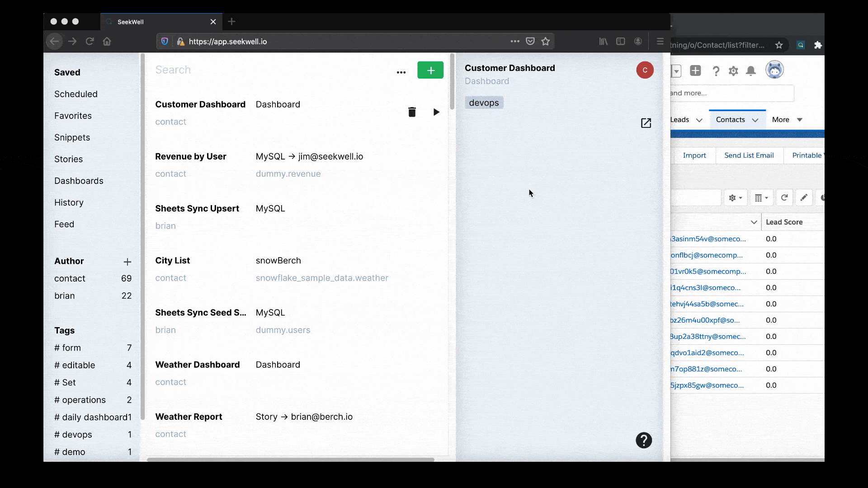This screenshot has width=868, height=488.
Task: Click on Revenue by User query
Action: pos(191,156)
